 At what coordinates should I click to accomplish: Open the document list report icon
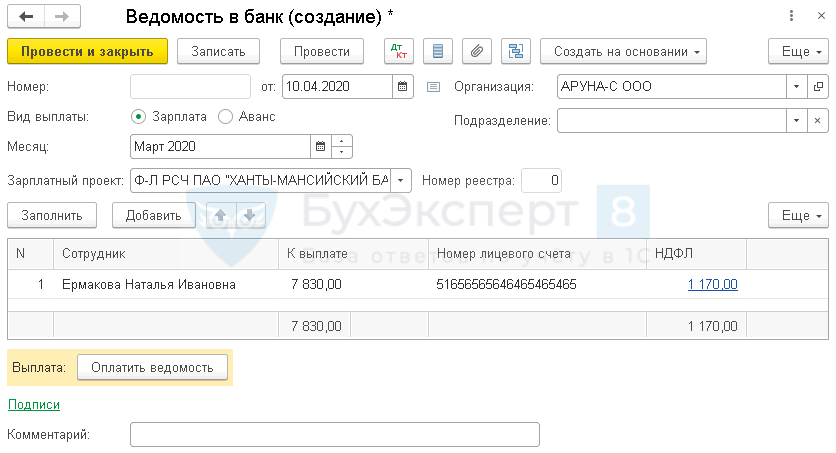coord(438,51)
